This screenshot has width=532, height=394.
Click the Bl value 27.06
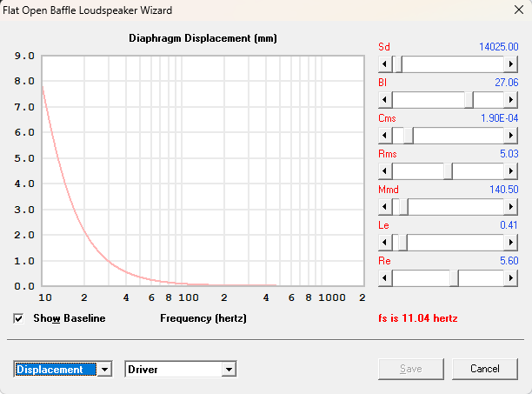click(507, 83)
